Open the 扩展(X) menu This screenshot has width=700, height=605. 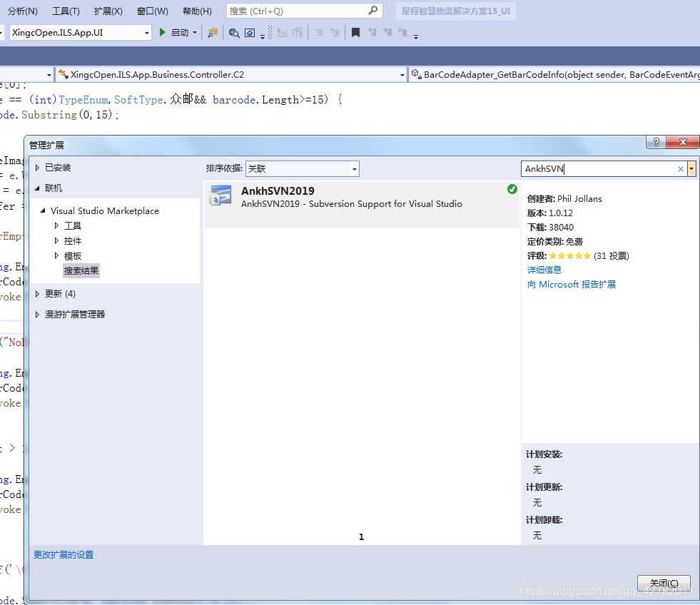click(108, 11)
